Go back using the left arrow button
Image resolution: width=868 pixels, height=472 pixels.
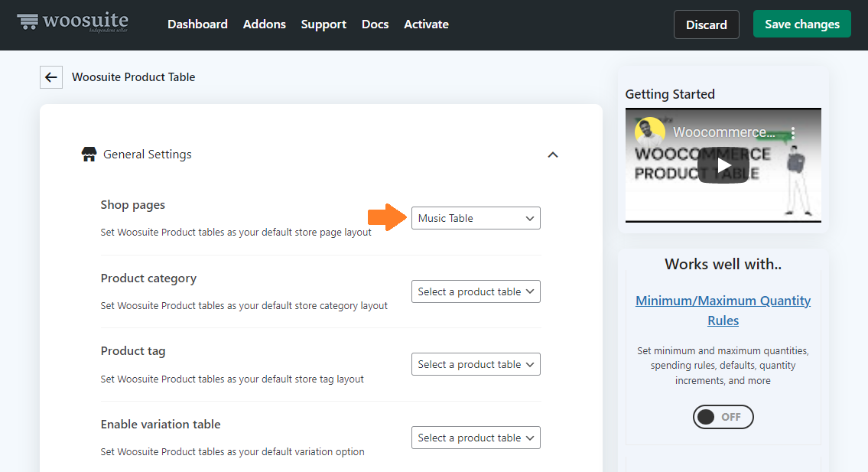coord(51,77)
